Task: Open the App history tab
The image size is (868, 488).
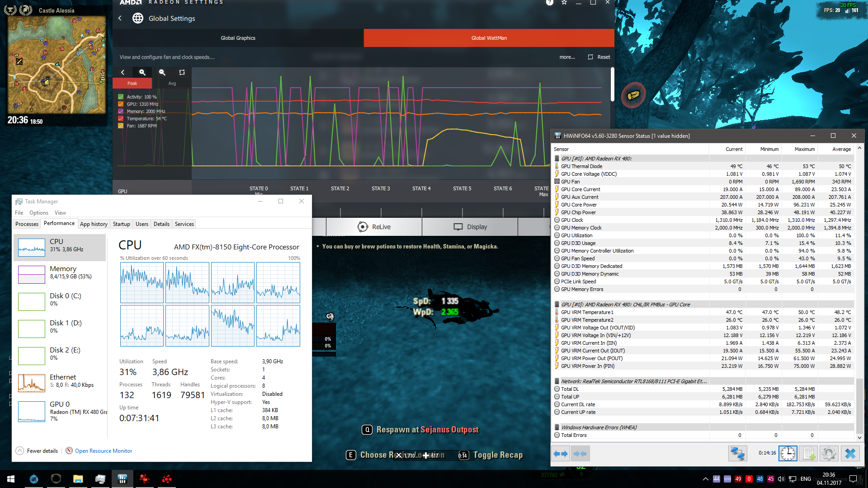Action: 94,224
